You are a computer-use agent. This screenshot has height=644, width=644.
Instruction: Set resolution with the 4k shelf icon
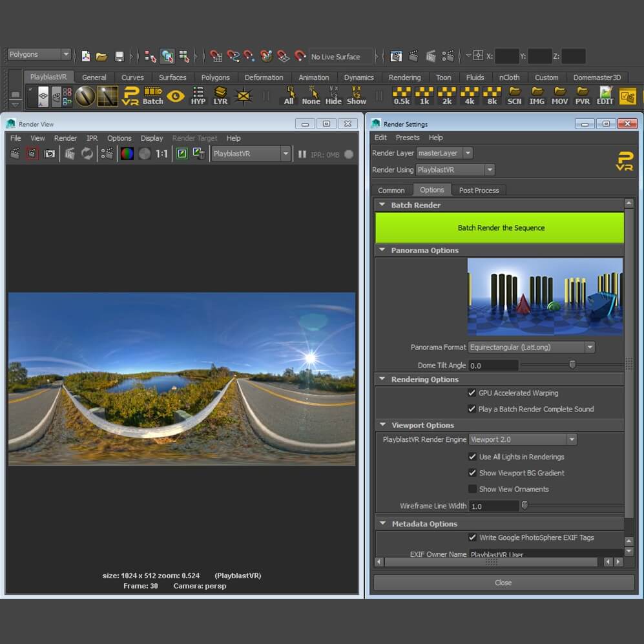pyautogui.click(x=470, y=96)
